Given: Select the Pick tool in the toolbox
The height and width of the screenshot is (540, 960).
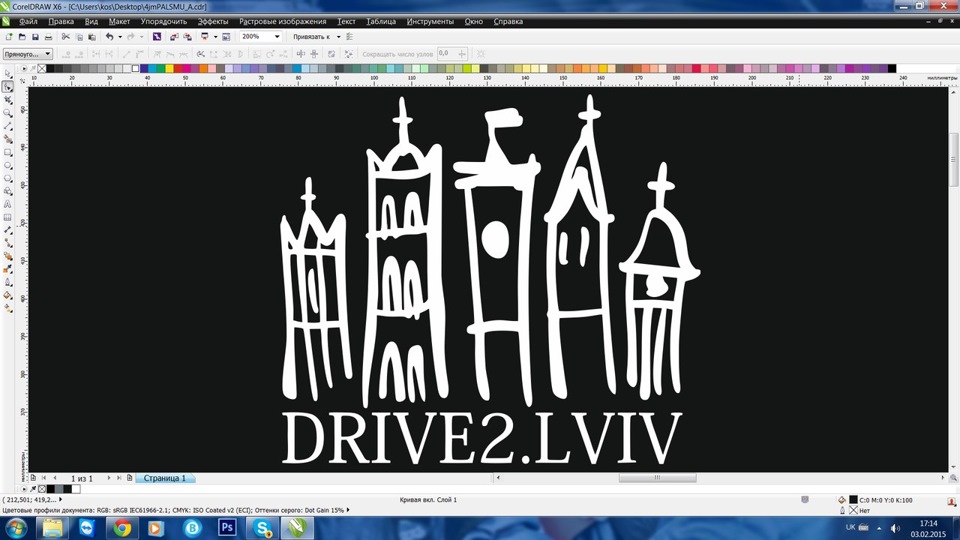Looking at the screenshot, I should (x=7, y=74).
